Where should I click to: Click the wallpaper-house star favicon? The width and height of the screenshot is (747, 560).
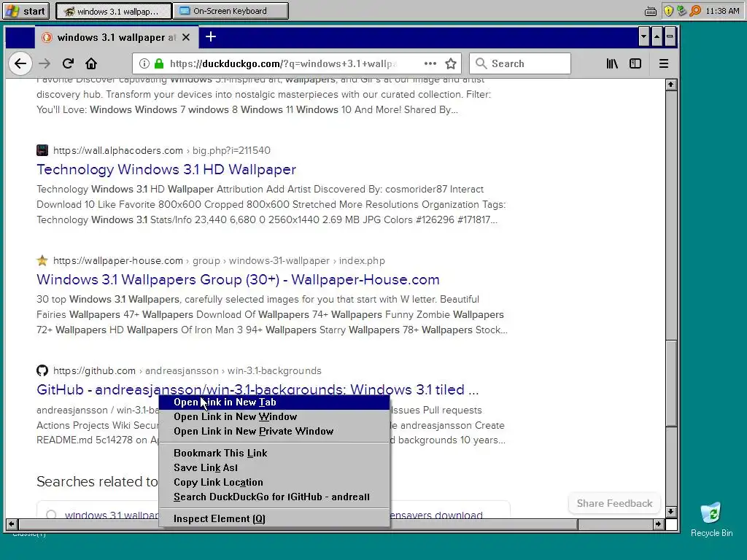[x=42, y=260]
